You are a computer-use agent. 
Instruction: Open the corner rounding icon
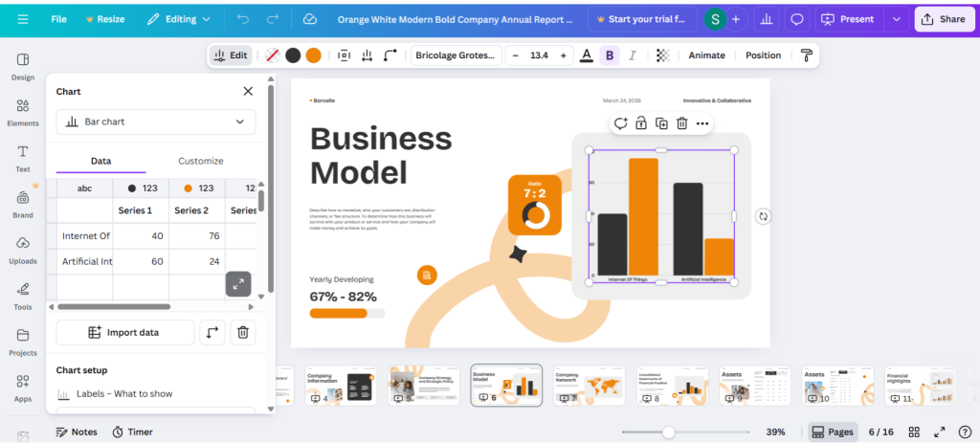[x=390, y=55]
